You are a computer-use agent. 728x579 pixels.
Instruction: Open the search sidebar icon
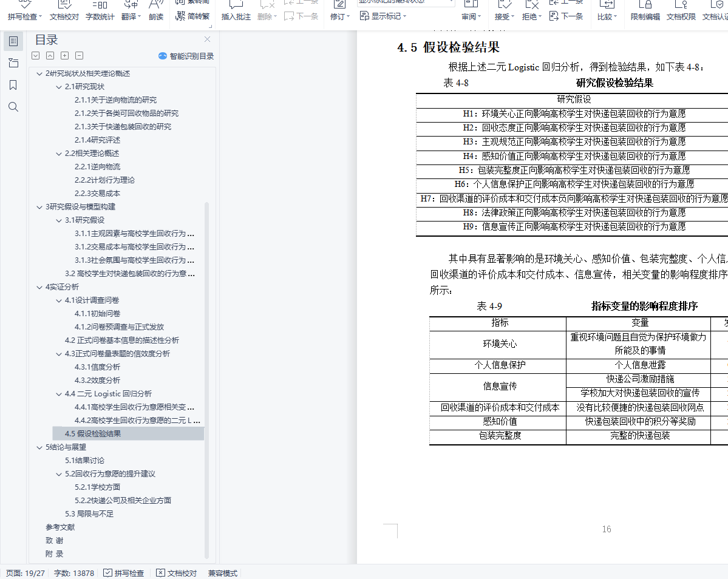[13, 107]
